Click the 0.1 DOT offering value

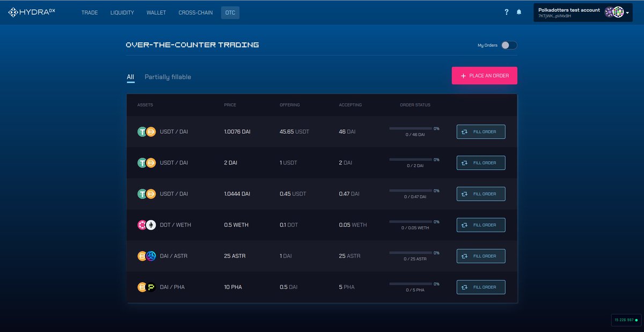(x=289, y=225)
